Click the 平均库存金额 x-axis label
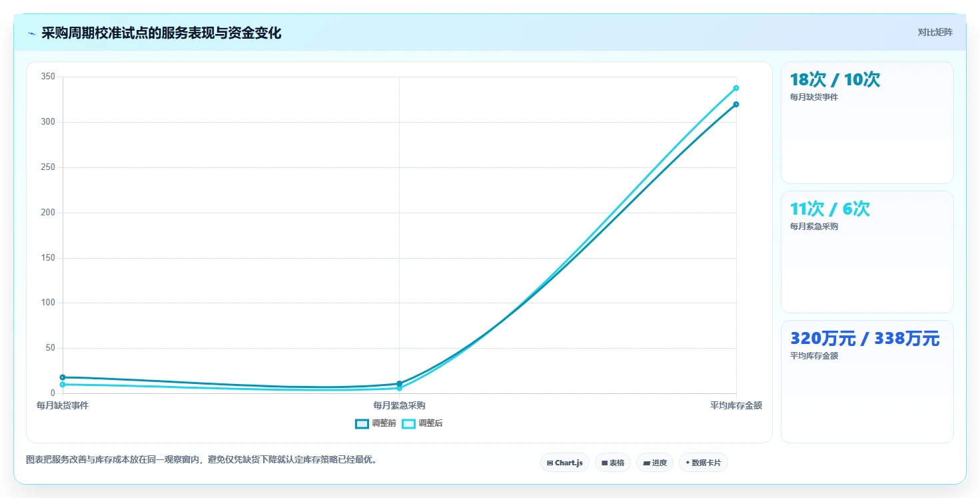This screenshot has width=980, height=498. tap(736, 405)
